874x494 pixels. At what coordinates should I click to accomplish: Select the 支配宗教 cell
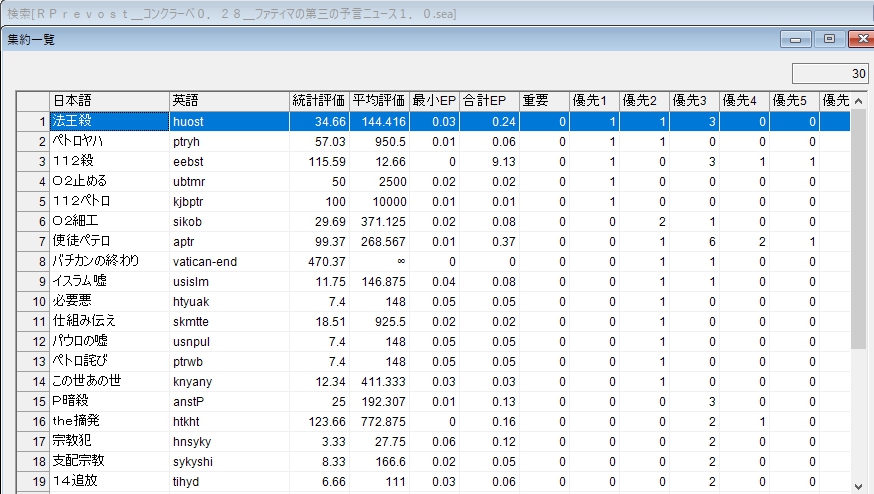point(109,462)
